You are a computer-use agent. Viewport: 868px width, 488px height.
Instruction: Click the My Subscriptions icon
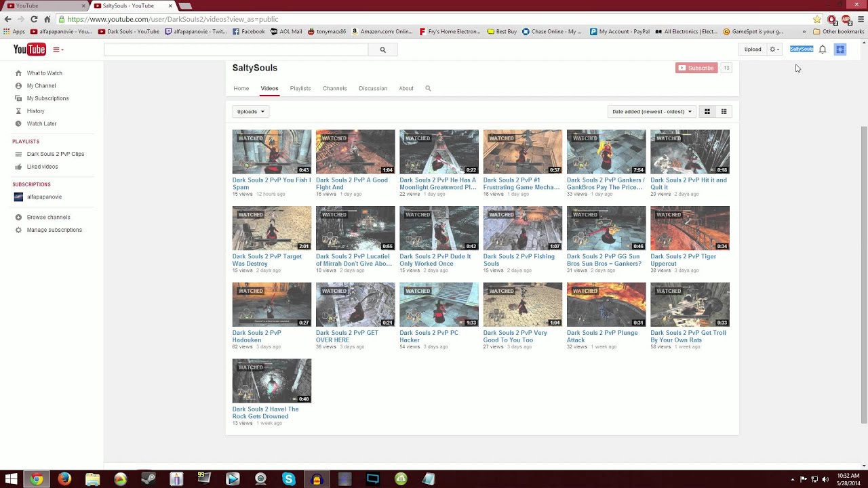(18, 98)
